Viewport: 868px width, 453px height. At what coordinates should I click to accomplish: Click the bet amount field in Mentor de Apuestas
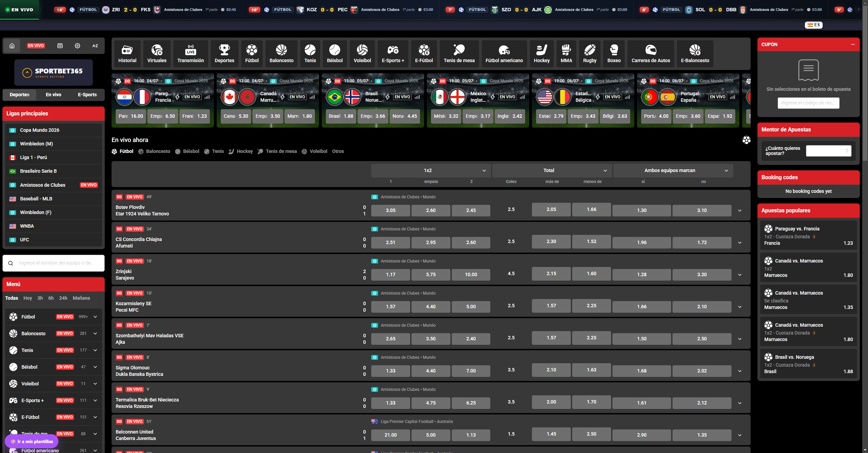click(x=828, y=151)
